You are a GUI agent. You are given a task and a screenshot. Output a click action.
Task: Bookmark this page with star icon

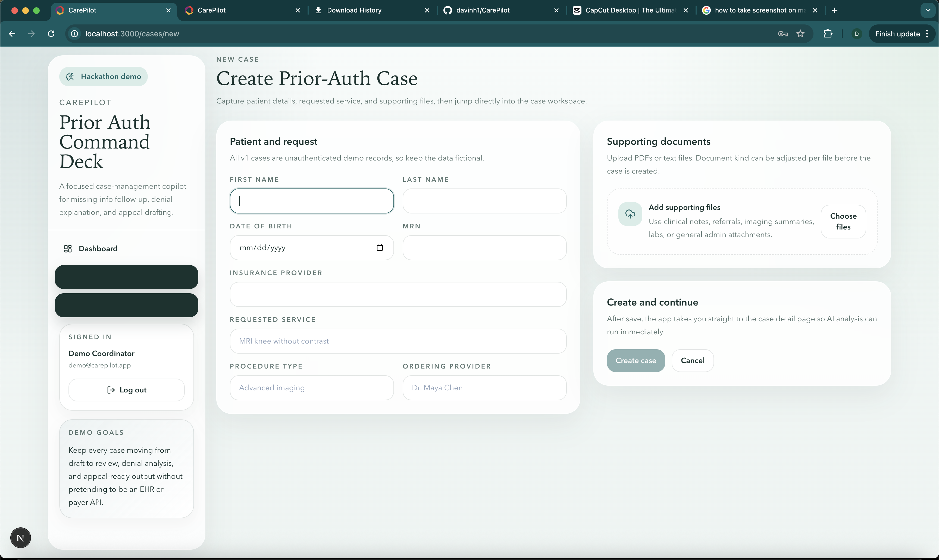pyautogui.click(x=800, y=34)
